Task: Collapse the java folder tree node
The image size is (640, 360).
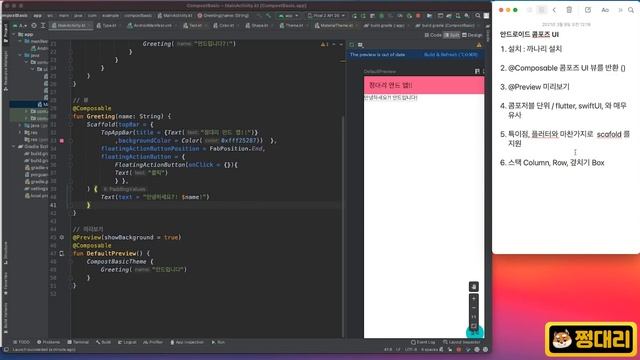Action: [20, 55]
